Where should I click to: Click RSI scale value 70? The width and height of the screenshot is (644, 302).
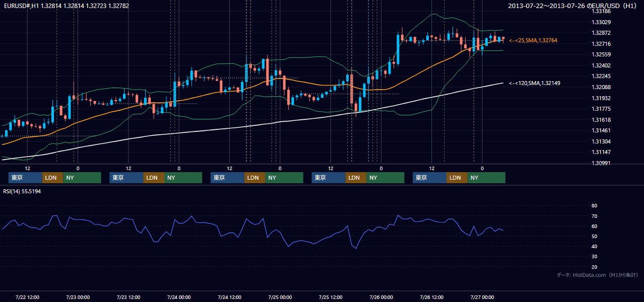coord(594,216)
